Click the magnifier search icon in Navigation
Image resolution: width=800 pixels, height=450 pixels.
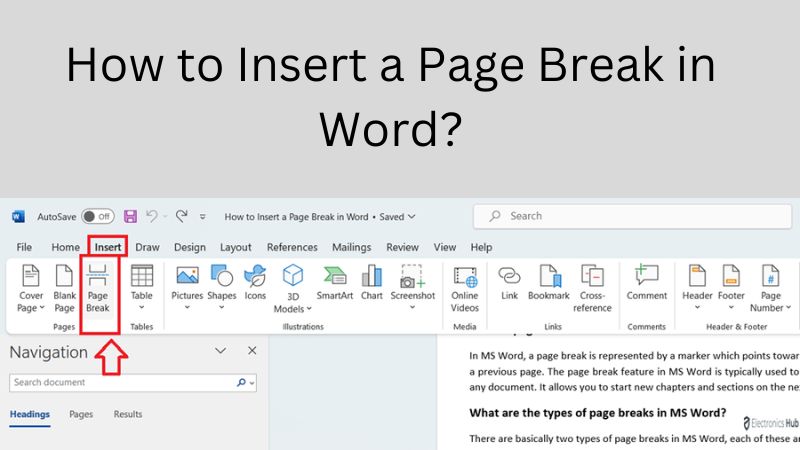click(241, 383)
